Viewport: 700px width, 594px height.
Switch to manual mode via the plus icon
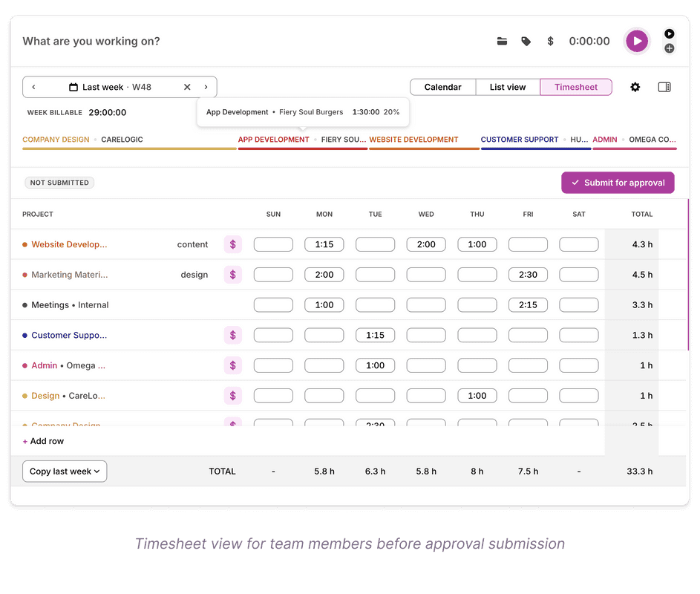pyautogui.click(x=669, y=48)
